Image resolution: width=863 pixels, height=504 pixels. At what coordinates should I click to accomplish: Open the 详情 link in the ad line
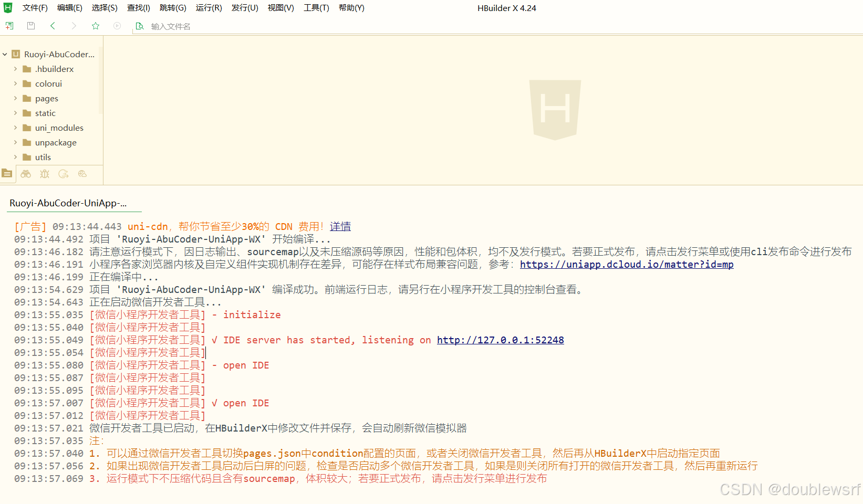click(340, 226)
